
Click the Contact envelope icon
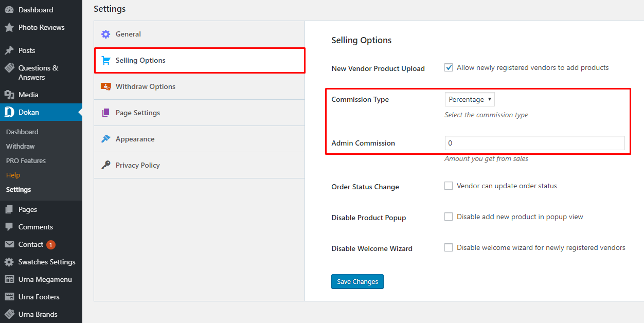point(9,244)
